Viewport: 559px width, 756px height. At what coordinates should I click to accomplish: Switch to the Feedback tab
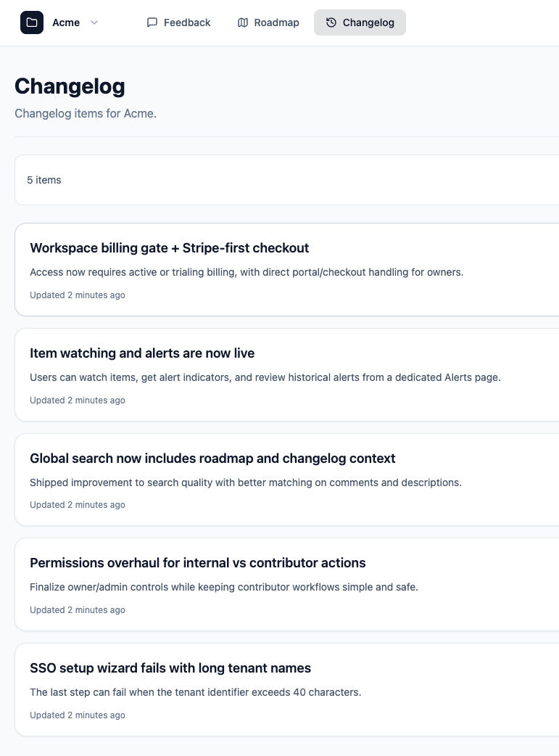[x=187, y=22]
